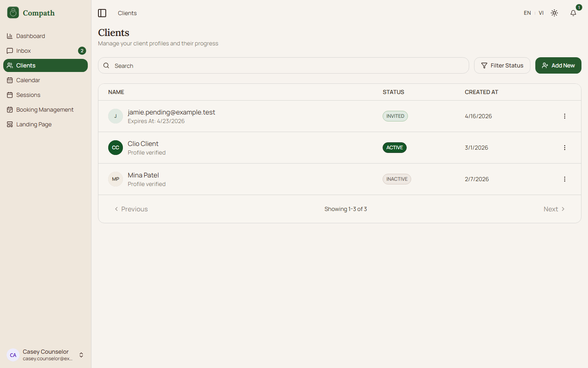The width and height of the screenshot is (588, 368).
Task: Click the INVITED status badge
Action: 395,116
